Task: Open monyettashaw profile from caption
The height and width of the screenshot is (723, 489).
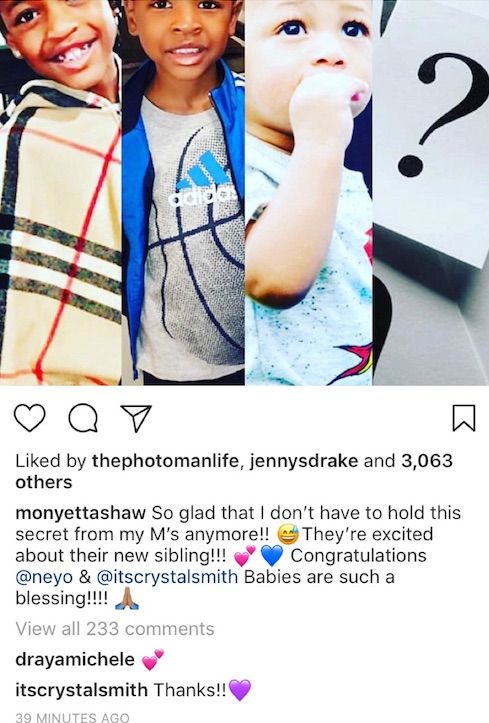Action: click(x=81, y=513)
